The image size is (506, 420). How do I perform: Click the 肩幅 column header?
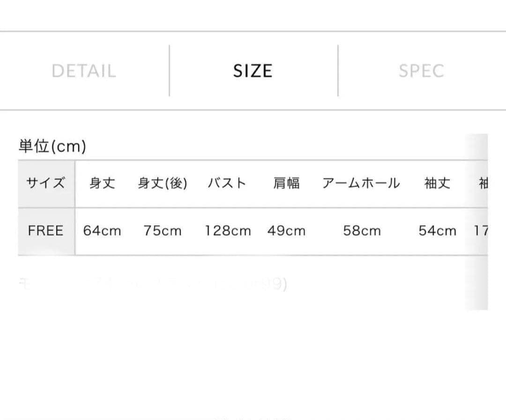pos(286,183)
